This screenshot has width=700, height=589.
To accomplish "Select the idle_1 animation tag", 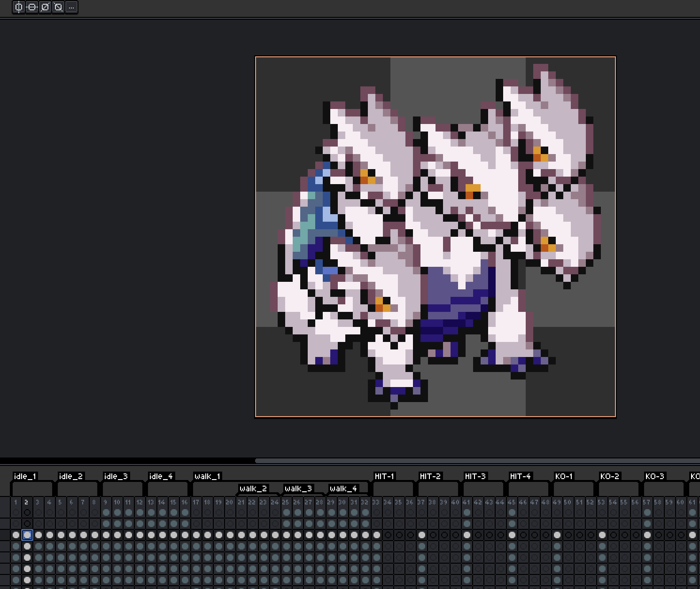I will click(x=25, y=476).
